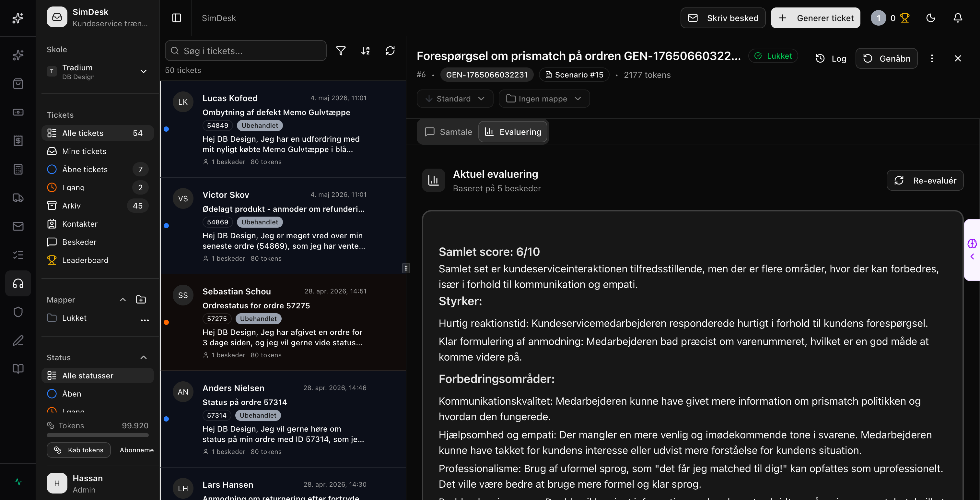
Task: Open the Ingen mappe folder dropdown
Action: [544, 99]
